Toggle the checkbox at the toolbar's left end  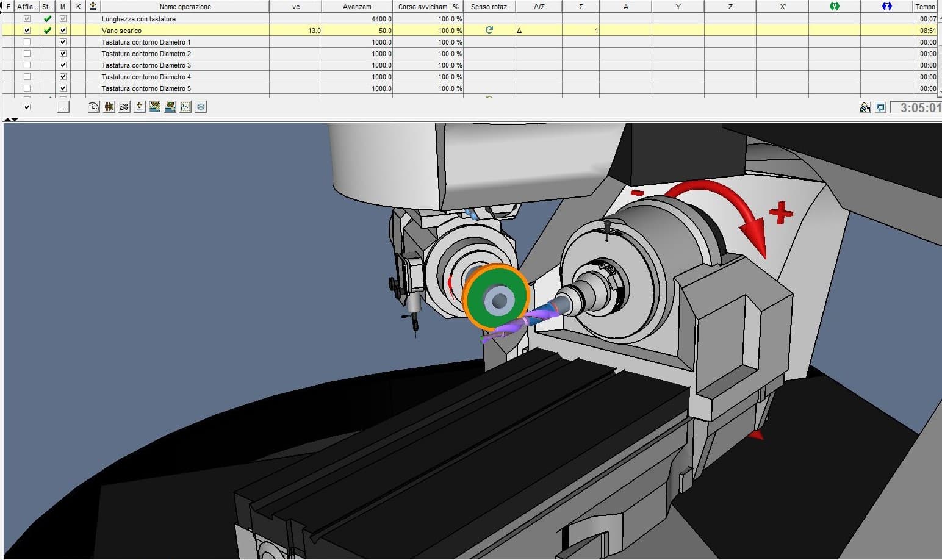pyautogui.click(x=27, y=107)
